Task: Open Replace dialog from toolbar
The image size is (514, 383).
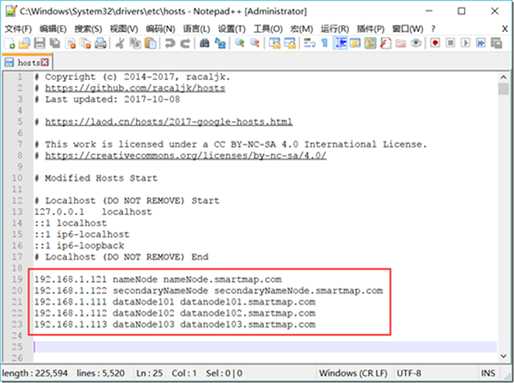Action: (220, 43)
